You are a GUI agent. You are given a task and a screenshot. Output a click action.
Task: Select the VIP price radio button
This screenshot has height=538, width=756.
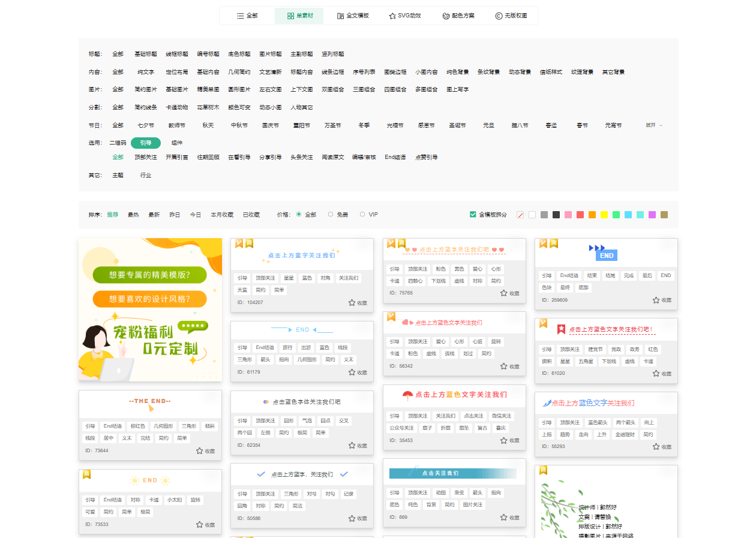pos(362,214)
